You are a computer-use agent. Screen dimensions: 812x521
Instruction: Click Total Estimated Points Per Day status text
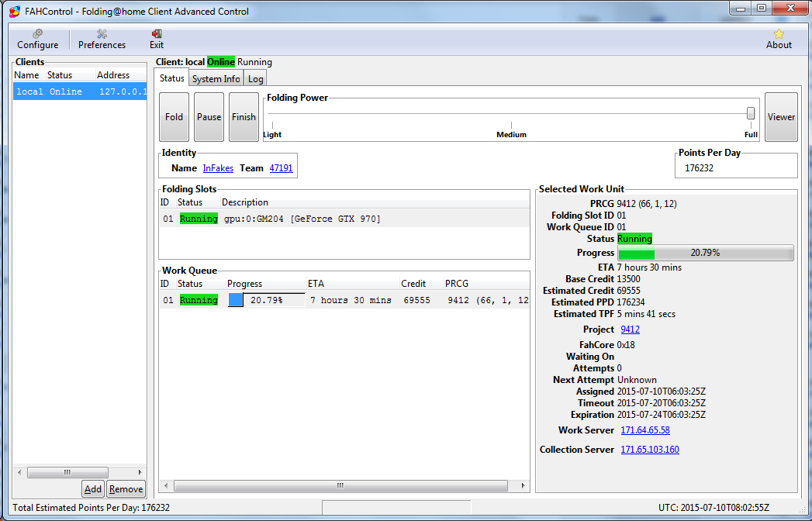[92, 508]
